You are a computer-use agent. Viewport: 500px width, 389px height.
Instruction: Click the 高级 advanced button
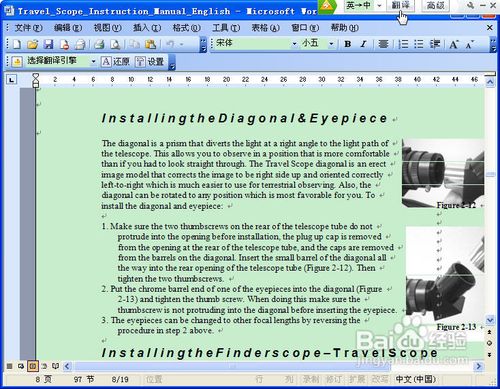tap(436, 5)
